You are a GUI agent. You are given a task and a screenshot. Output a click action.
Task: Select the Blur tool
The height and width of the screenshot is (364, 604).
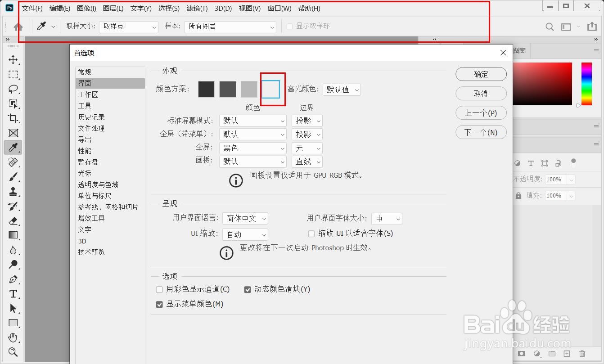(14, 250)
